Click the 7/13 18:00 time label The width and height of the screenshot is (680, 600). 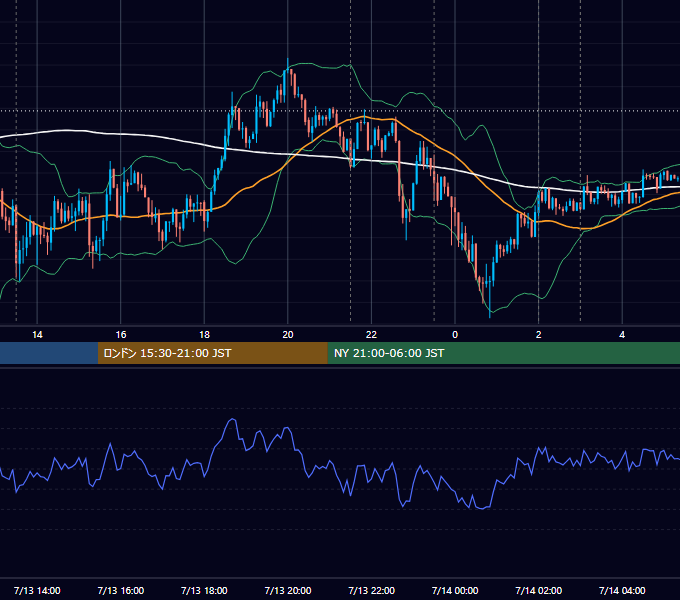click(x=204, y=590)
